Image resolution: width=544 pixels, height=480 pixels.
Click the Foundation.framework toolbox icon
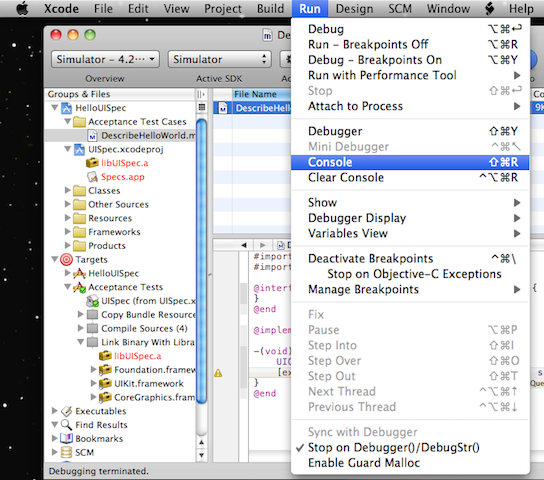(x=105, y=370)
